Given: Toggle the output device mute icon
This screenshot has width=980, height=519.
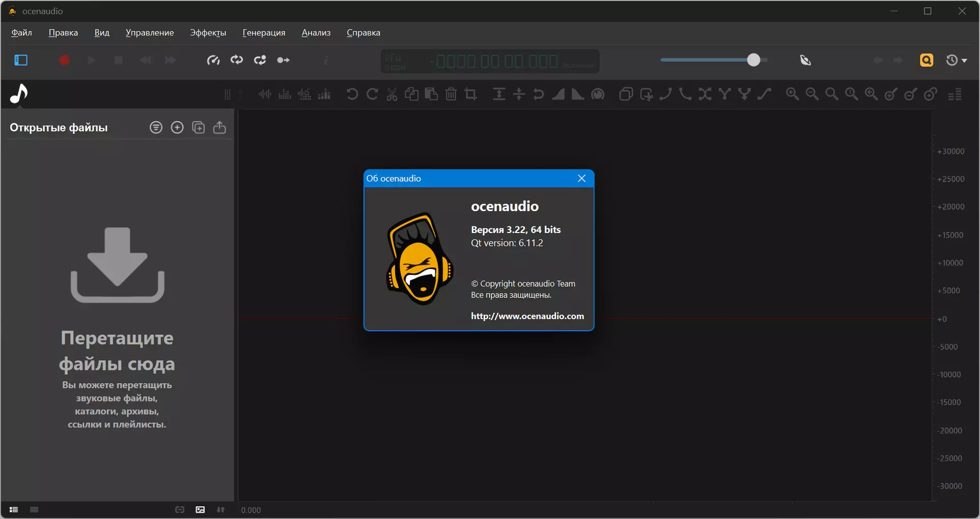Looking at the screenshot, I should tap(805, 60).
